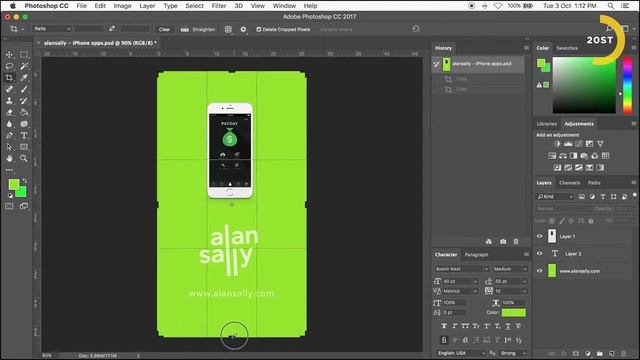The width and height of the screenshot is (640, 360).
Task: Open the Layer menu
Action: 147,6
